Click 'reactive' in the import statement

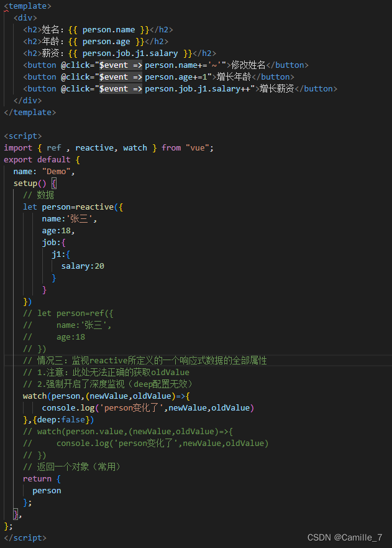(x=94, y=148)
